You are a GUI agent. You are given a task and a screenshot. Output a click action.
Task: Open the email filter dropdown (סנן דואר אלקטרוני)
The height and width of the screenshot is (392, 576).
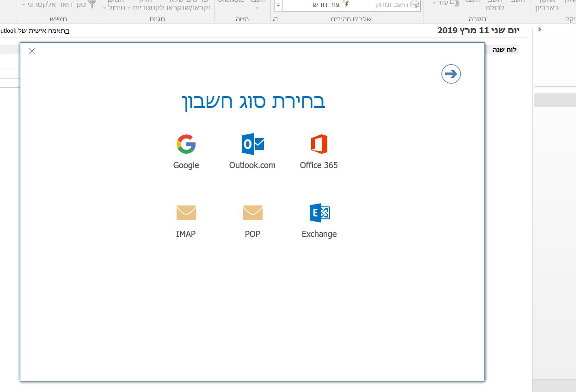60,5
